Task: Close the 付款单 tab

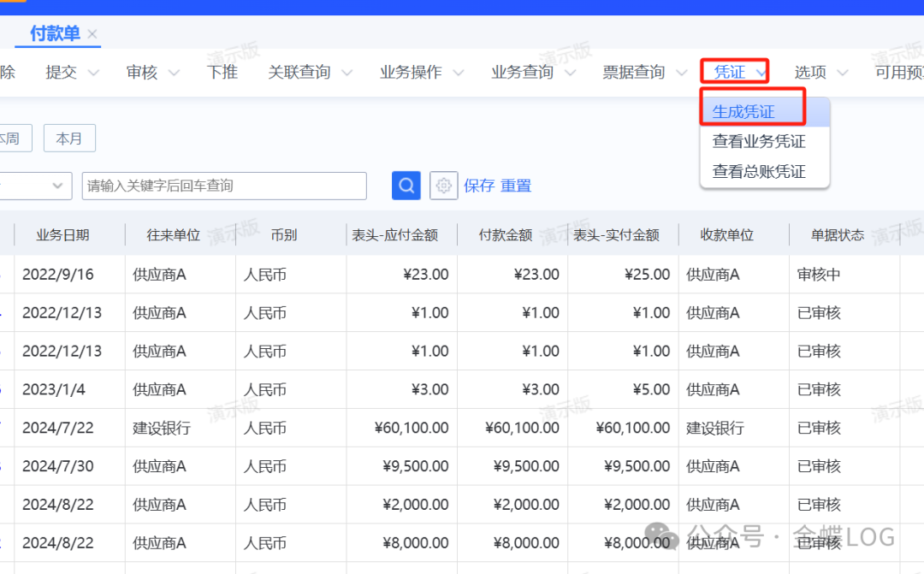Action: [93, 34]
